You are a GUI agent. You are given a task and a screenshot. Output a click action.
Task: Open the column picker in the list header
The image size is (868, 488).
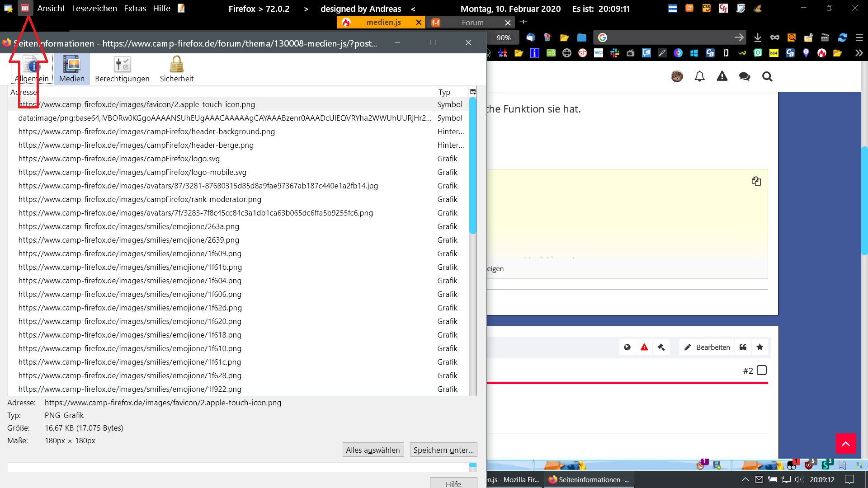point(473,92)
